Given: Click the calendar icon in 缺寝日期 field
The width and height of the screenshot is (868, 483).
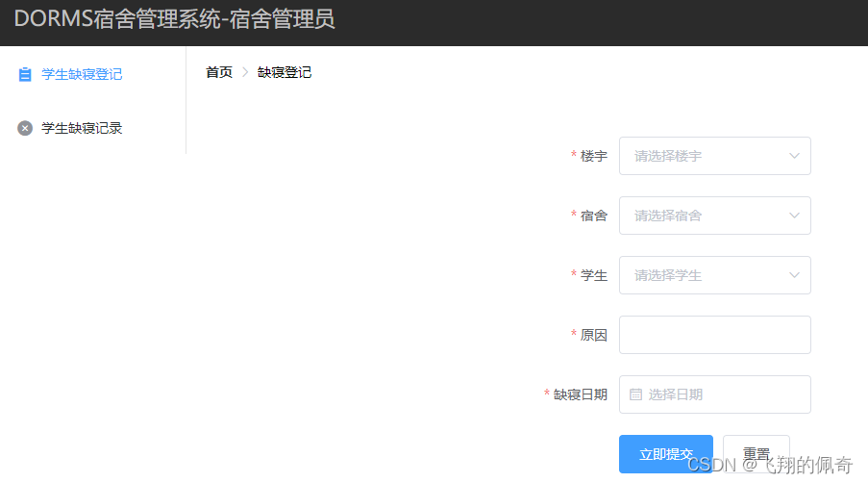Looking at the screenshot, I should (635, 394).
